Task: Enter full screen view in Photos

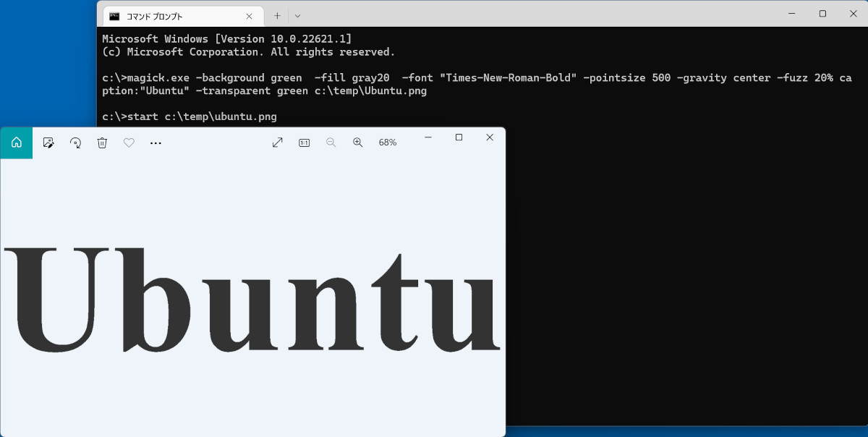Action: click(277, 143)
